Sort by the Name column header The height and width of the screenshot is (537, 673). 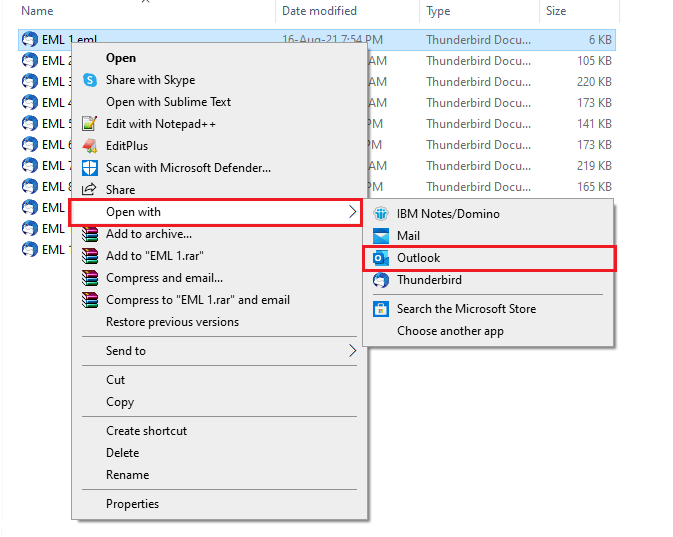37,11
